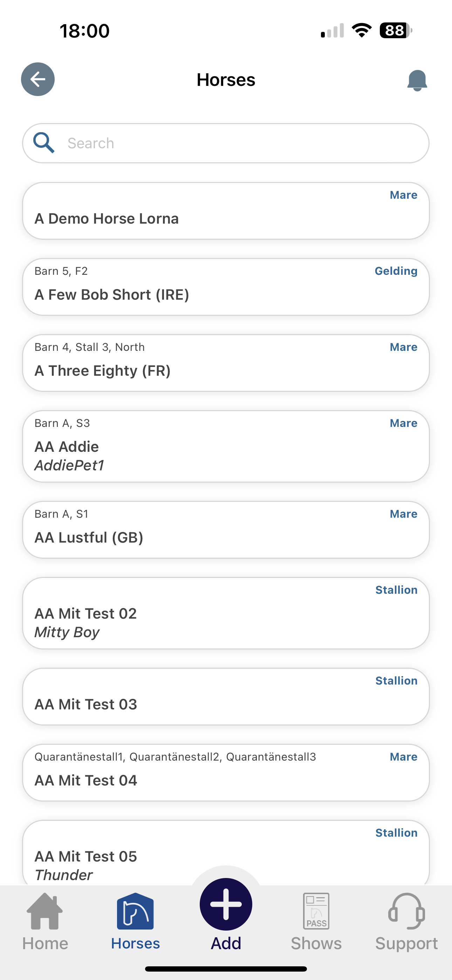This screenshot has width=452, height=980.
Task: Tap the back arrow button
Action: [38, 79]
